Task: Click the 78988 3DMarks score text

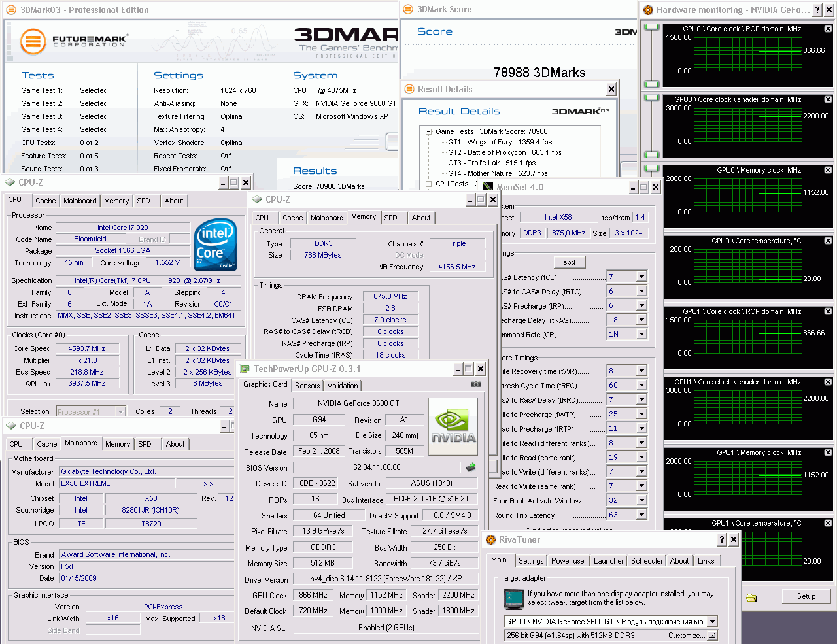Action: pyautogui.click(x=539, y=73)
